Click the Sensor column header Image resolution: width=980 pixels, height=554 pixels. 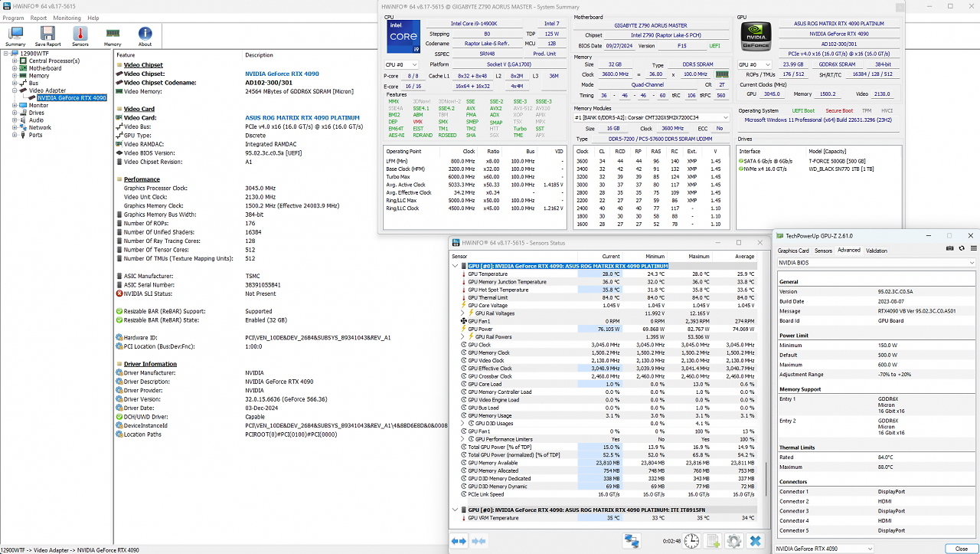pyautogui.click(x=513, y=256)
